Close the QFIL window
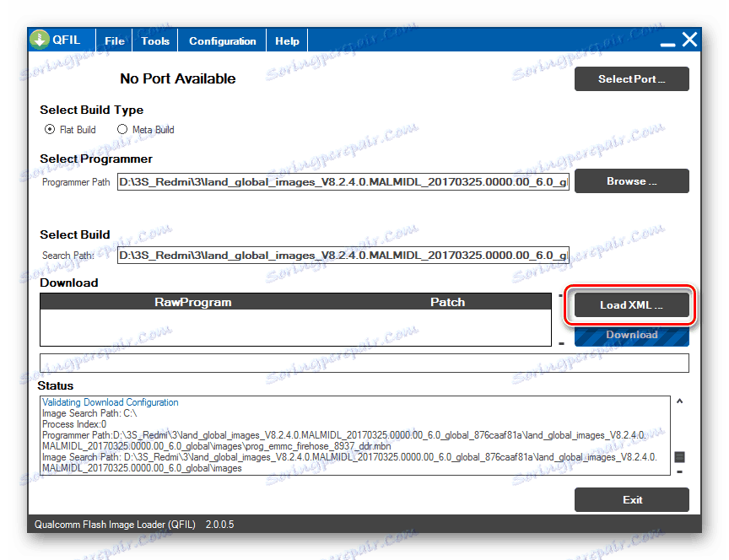 (x=690, y=40)
